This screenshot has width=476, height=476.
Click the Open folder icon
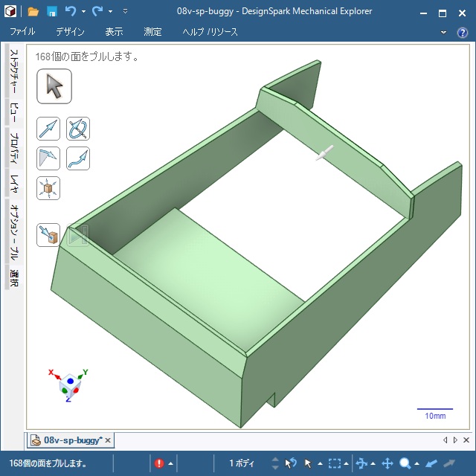pyautogui.click(x=33, y=12)
